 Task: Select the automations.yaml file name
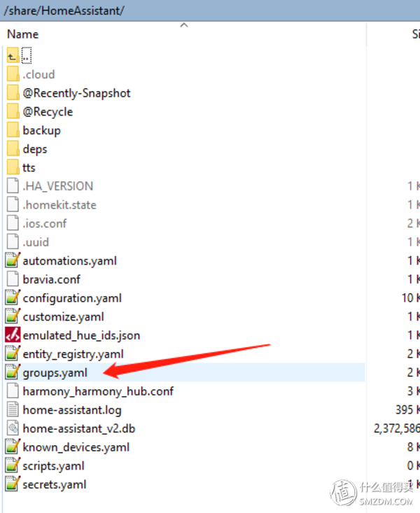pyautogui.click(x=70, y=261)
